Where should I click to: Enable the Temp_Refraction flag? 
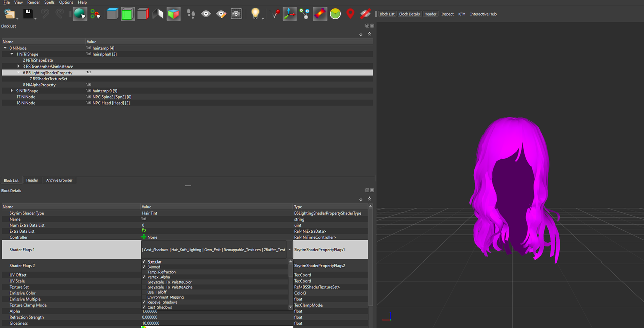click(162, 272)
